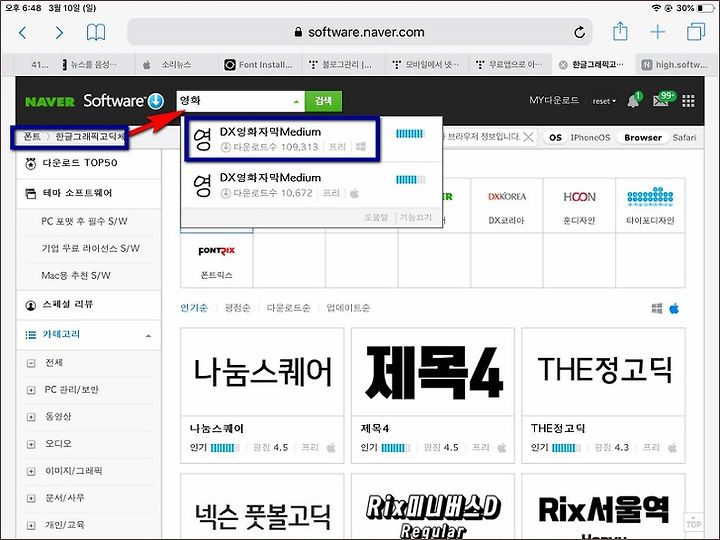The image size is (720, 540).
Task: Open the 제목4 font preview thumbnail
Action: [x=433, y=372]
